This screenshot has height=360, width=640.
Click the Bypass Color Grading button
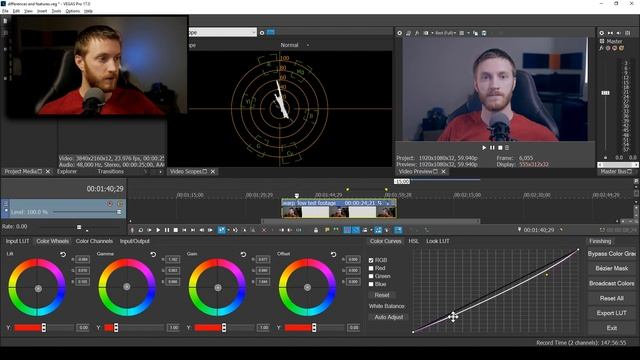(612, 253)
